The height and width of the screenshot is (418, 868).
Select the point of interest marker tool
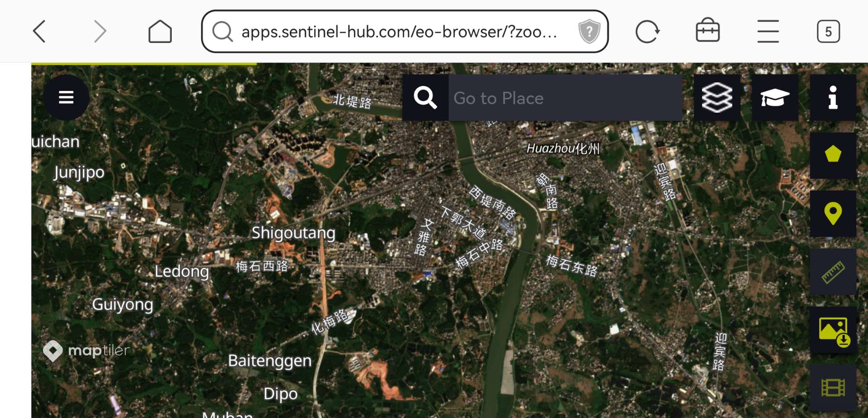coord(833,214)
